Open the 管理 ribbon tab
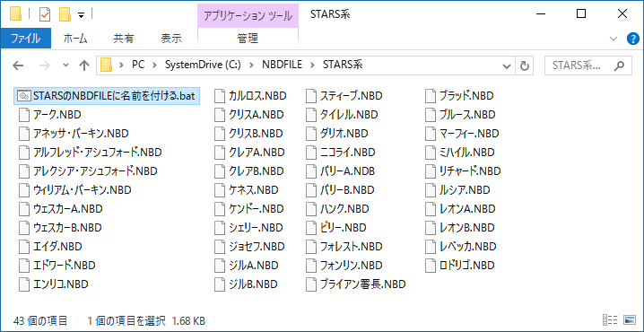Image resolution: width=644 pixels, height=332 pixels. tap(248, 39)
